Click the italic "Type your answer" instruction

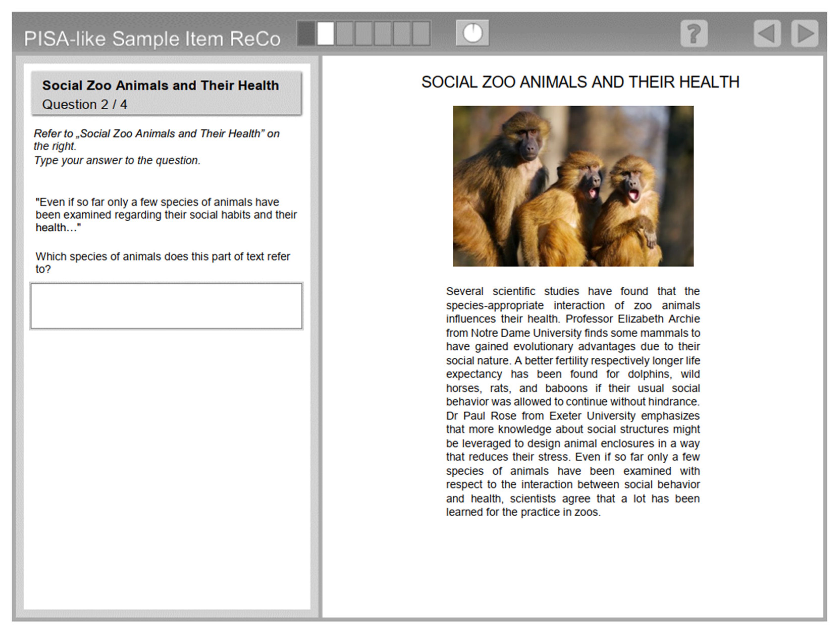point(117,161)
